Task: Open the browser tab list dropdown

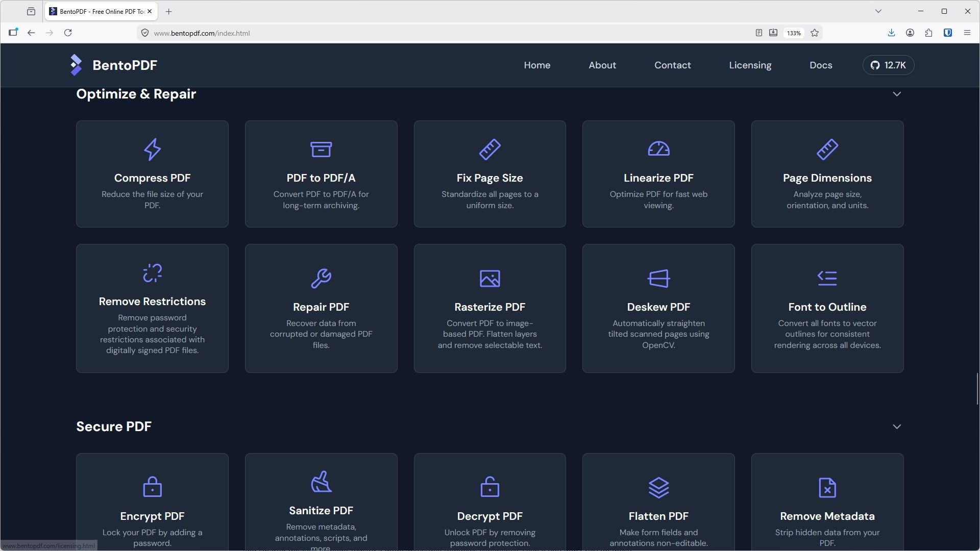Action: coord(878,11)
